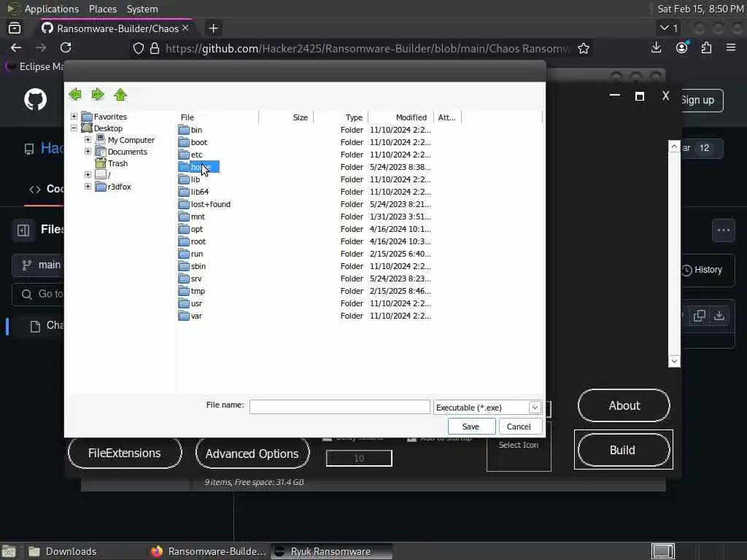747x560 pixels.
Task: Select the tmp folder
Action: [x=192, y=290]
